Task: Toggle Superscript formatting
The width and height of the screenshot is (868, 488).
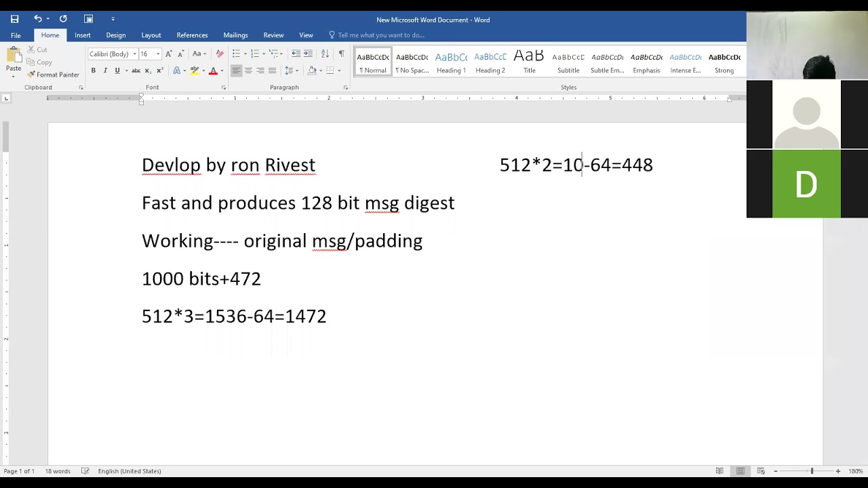Action: [160, 70]
